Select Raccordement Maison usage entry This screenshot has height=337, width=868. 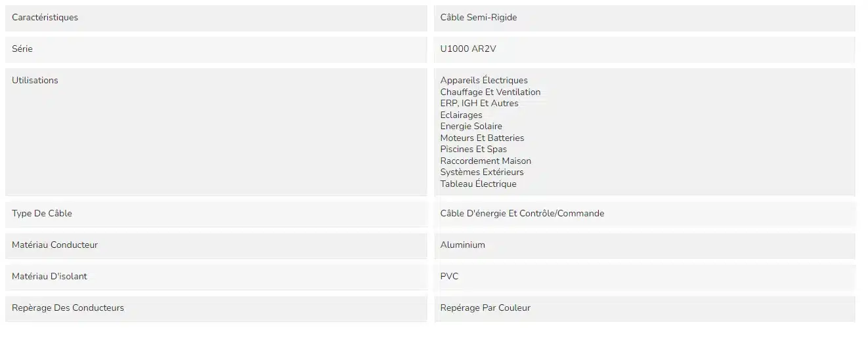[x=486, y=161]
